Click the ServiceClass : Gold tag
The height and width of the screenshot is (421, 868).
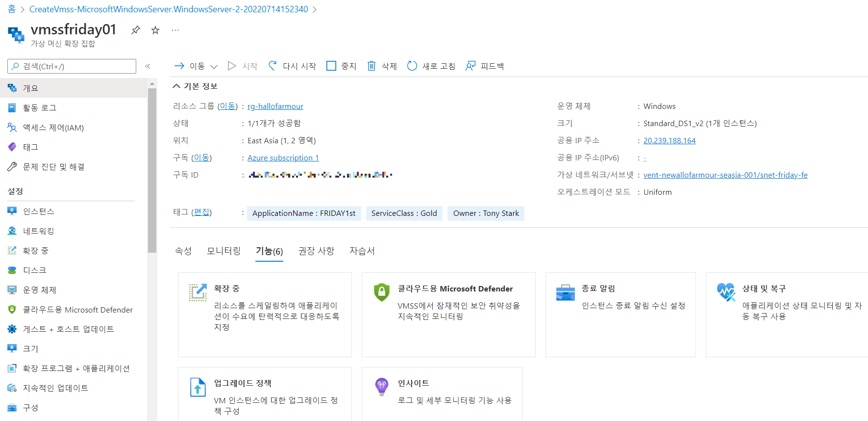(404, 213)
